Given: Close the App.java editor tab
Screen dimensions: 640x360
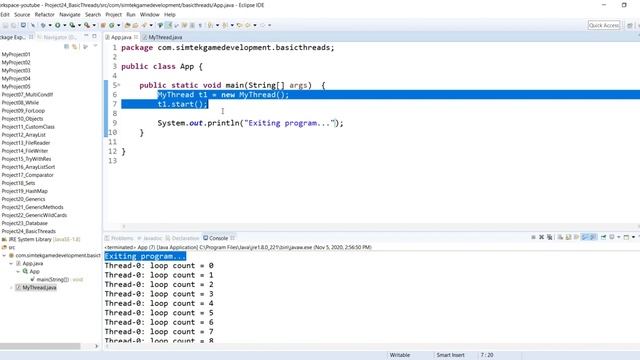Looking at the screenshot, I should [136, 37].
